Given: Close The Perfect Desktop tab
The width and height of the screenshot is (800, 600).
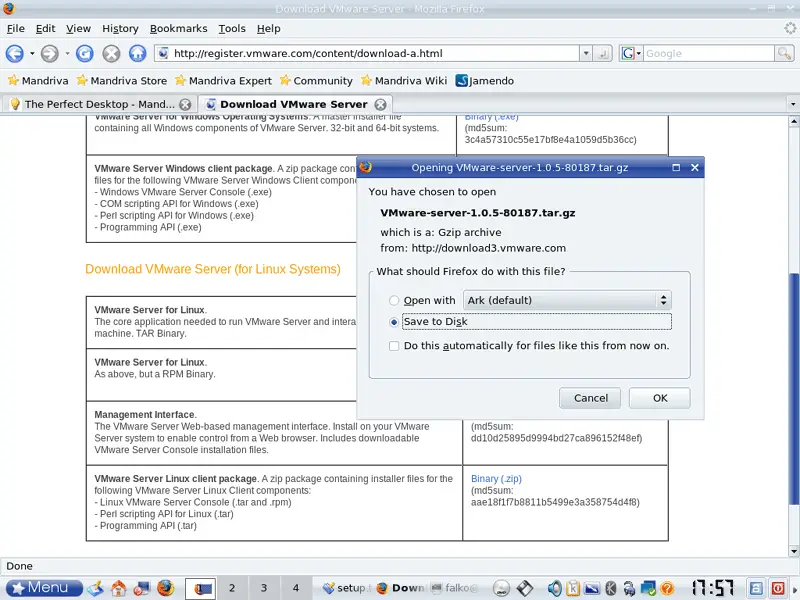Looking at the screenshot, I should pos(185,105).
